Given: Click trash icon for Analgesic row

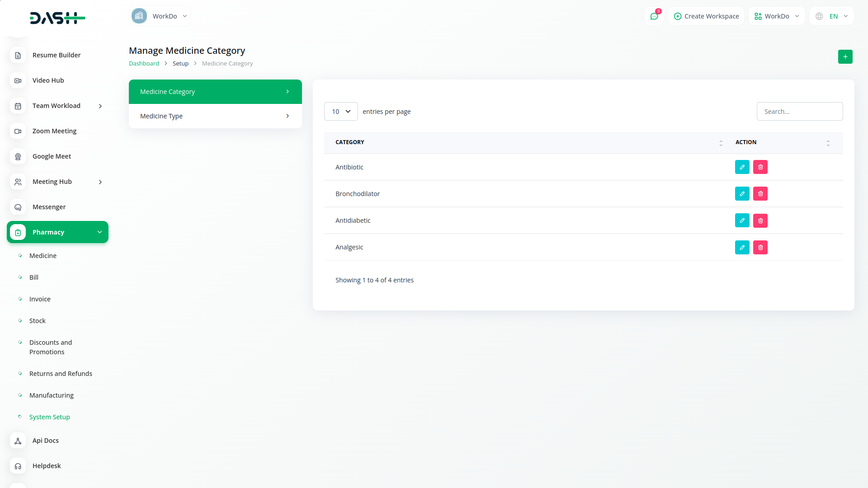Looking at the screenshot, I should pyautogui.click(x=760, y=247).
